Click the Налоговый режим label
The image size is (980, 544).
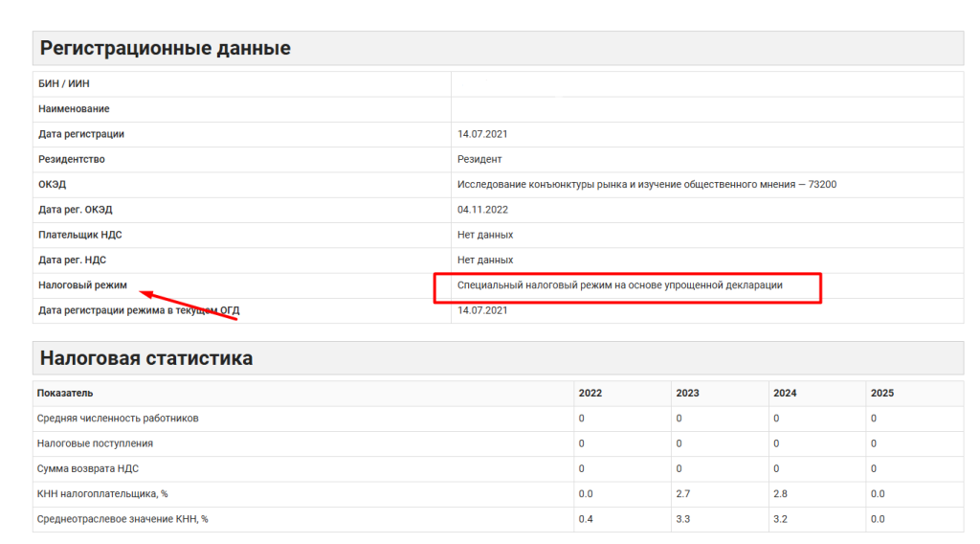(82, 285)
